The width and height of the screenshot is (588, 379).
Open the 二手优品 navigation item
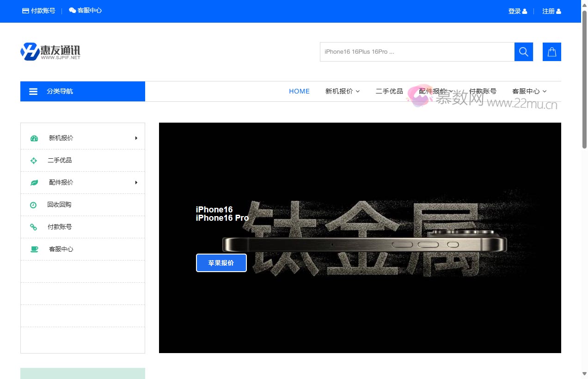(389, 91)
